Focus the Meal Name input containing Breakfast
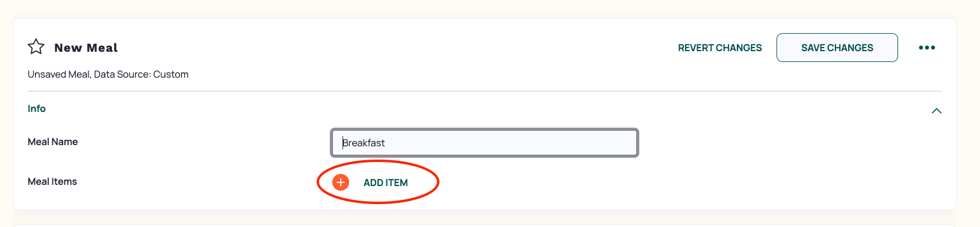The height and width of the screenshot is (227, 980). click(484, 143)
